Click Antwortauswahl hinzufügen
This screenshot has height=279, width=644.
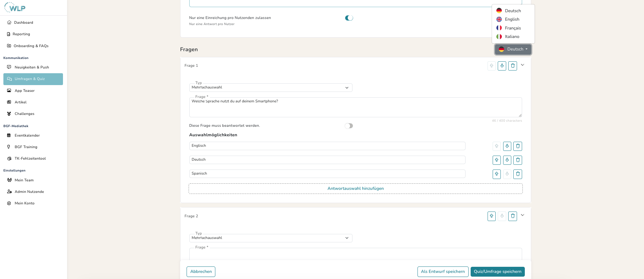click(x=356, y=188)
